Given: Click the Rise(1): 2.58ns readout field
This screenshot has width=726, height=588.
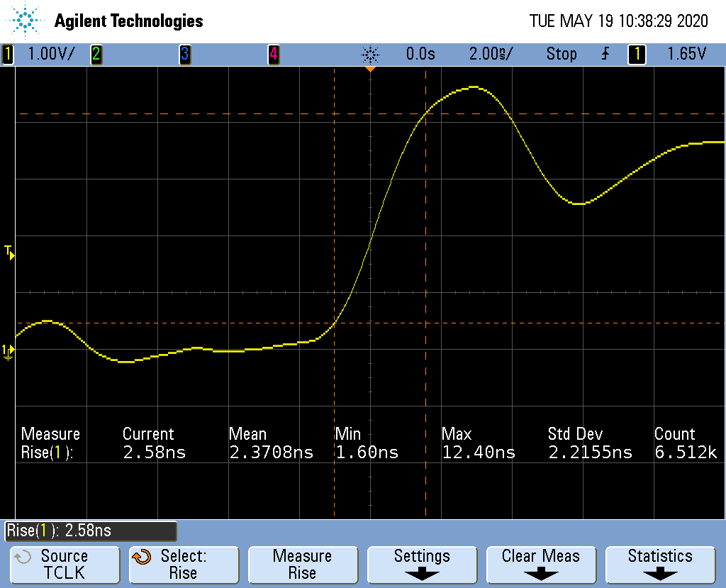Looking at the screenshot, I should pyautogui.click(x=91, y=531).
